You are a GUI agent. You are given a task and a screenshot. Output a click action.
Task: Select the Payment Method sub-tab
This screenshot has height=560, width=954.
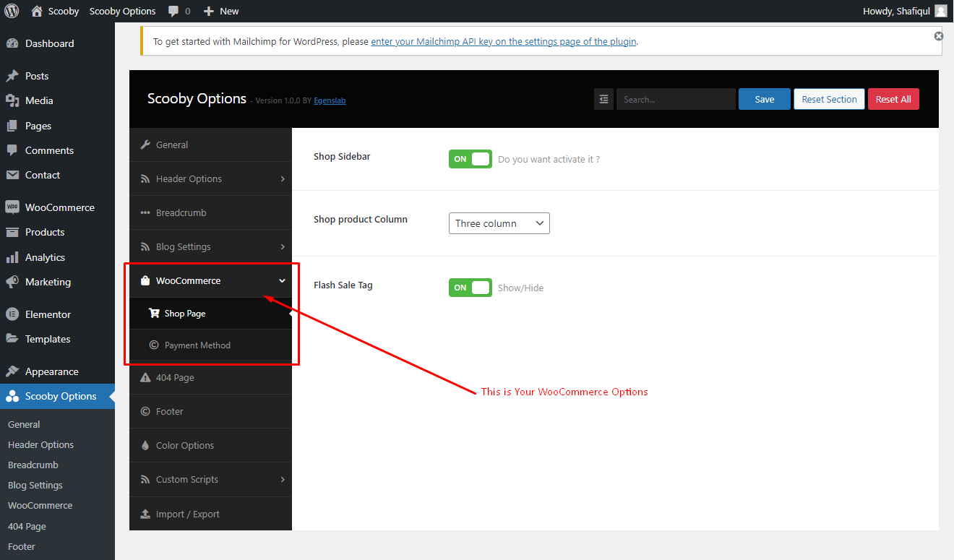point(210,345)
